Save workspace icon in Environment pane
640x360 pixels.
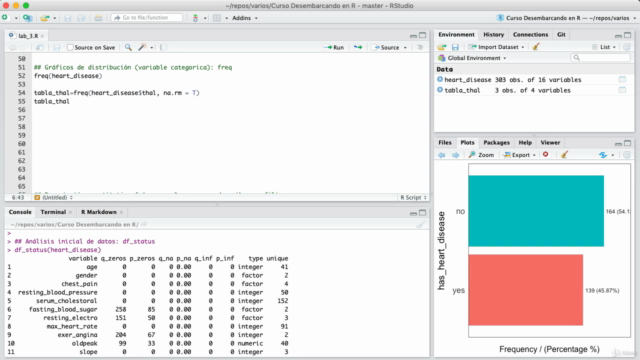click(455, 47)
